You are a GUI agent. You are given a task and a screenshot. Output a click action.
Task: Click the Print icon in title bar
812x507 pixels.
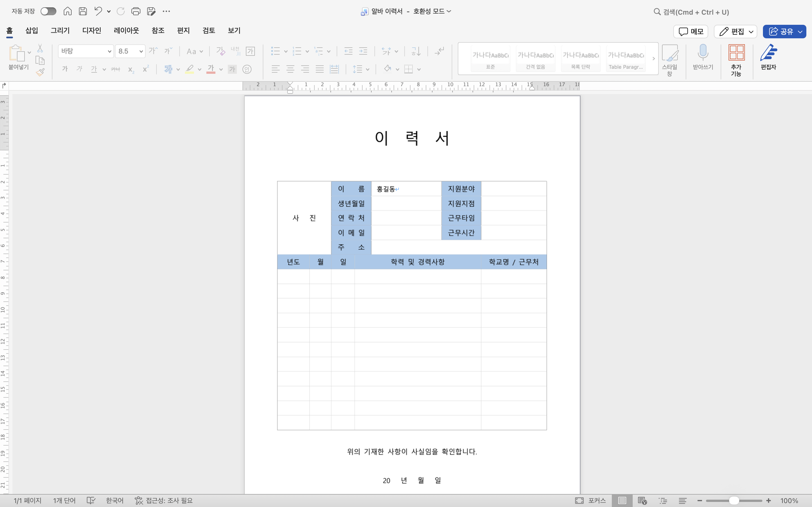pos(136,11)
